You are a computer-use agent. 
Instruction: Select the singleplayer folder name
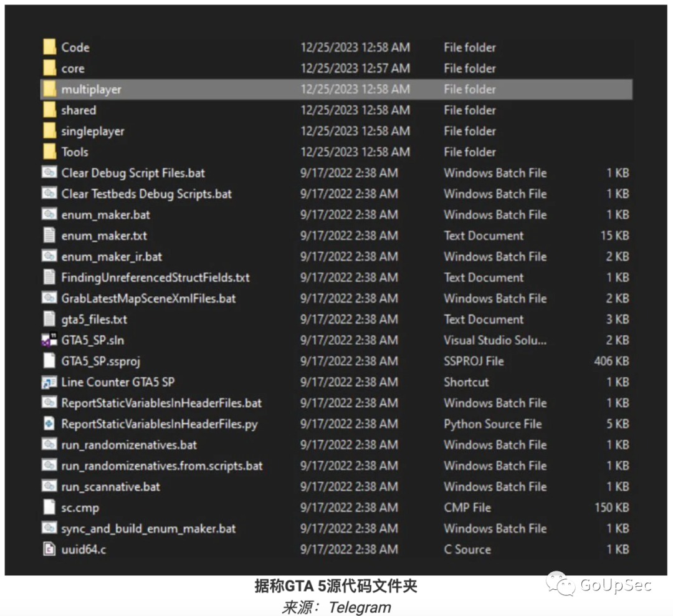click(93, 132)
